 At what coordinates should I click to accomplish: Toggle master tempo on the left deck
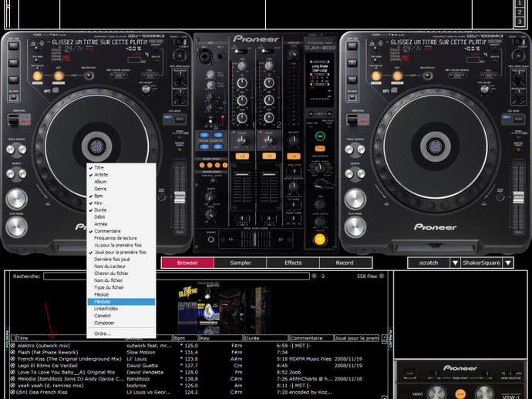point(180,149)
